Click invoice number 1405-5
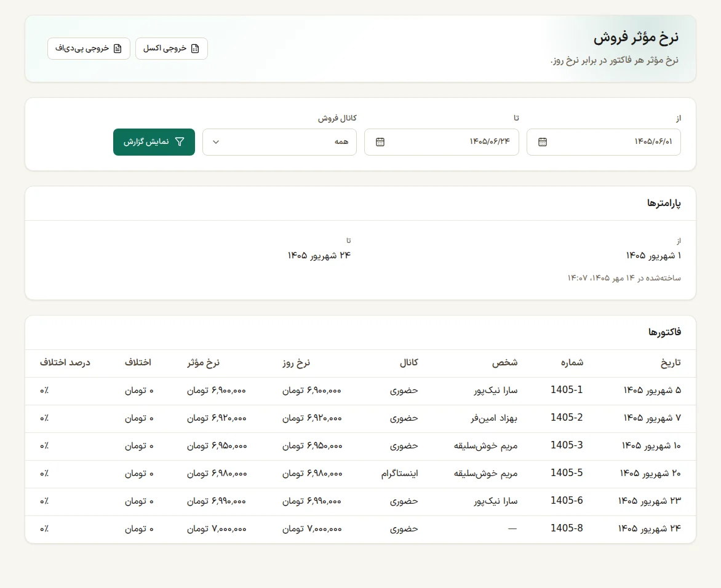The height and width of the screenshot is (588, 721). click(567, 472)
